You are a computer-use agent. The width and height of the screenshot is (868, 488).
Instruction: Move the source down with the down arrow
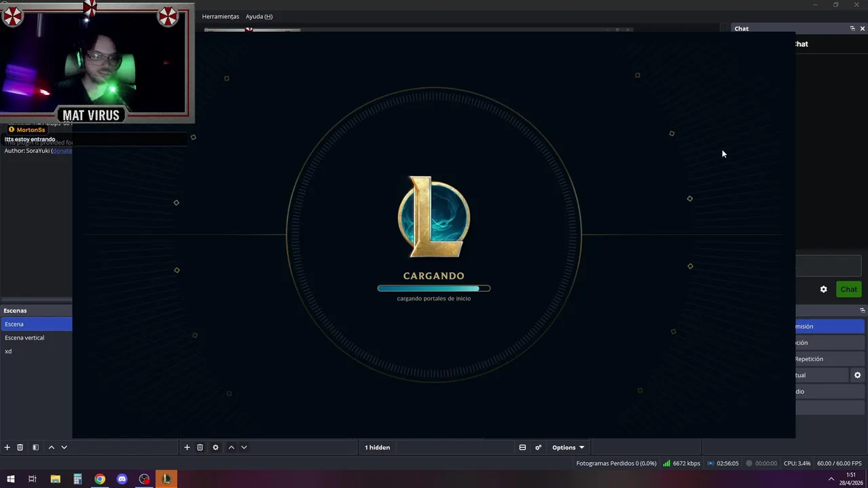tap(244, 447)
